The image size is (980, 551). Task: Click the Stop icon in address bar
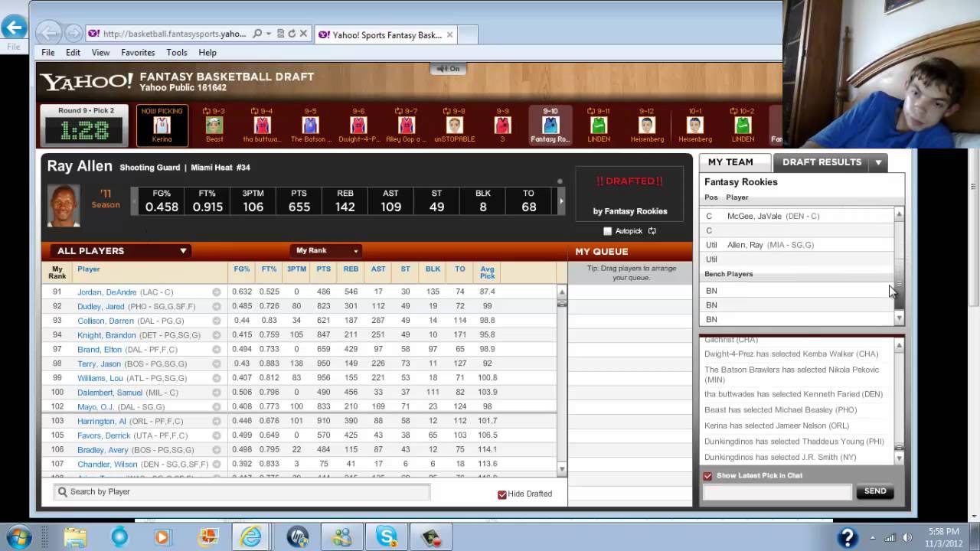click(x=303, y=34)
